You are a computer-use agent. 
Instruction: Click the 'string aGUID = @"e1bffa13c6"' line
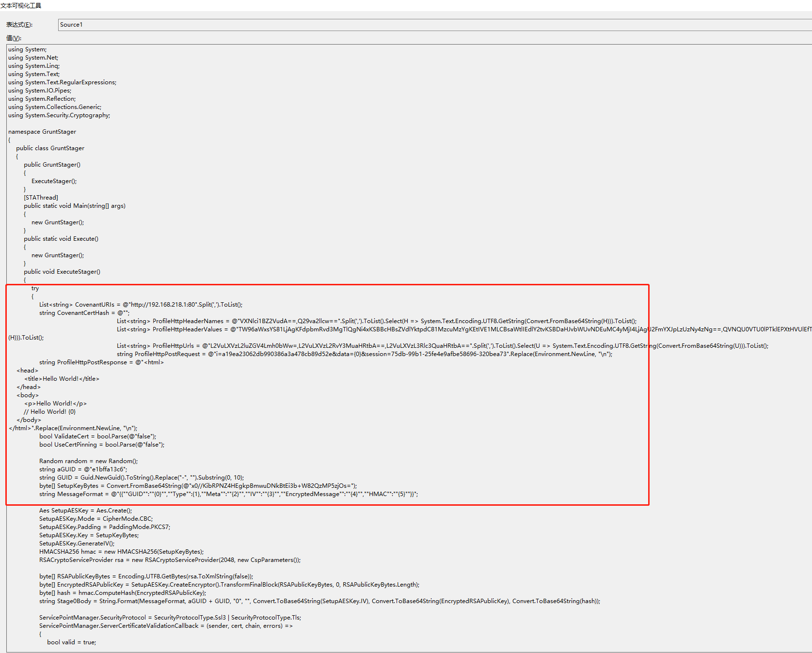83,469
